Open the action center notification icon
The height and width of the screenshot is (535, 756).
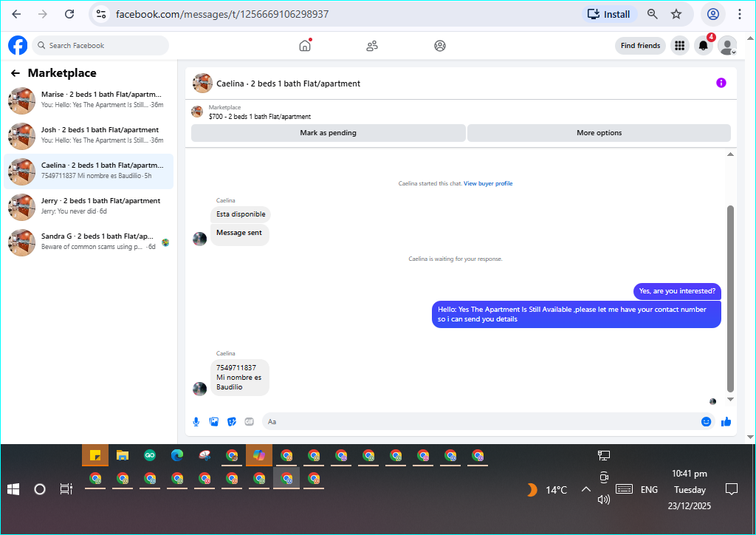click(732, 489)
